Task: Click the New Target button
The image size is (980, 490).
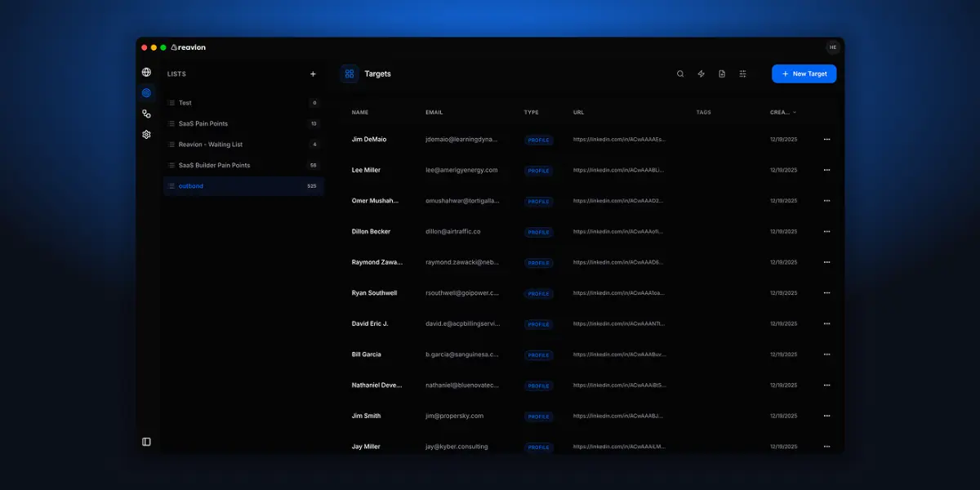Action: click(x=804, y=73)
